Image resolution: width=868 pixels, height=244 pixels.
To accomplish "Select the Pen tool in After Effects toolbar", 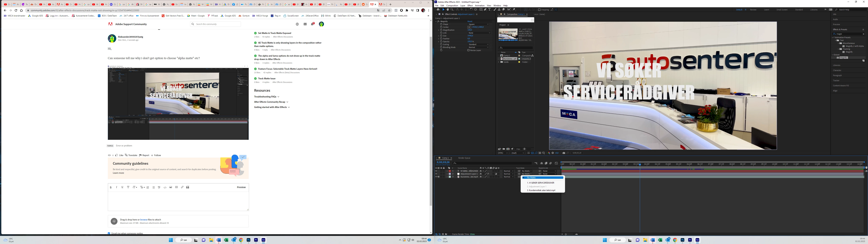I will coord(485,9).
